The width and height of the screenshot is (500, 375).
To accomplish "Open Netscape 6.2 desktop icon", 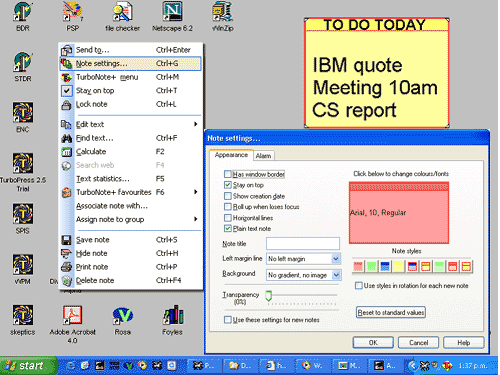I will pos(172,16).
